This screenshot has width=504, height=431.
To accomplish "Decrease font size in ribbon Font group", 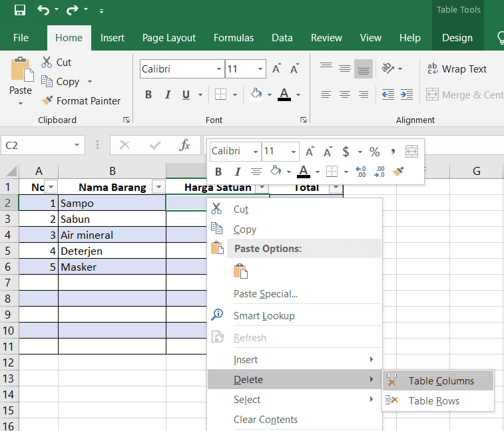I will (x=294, y=69).
